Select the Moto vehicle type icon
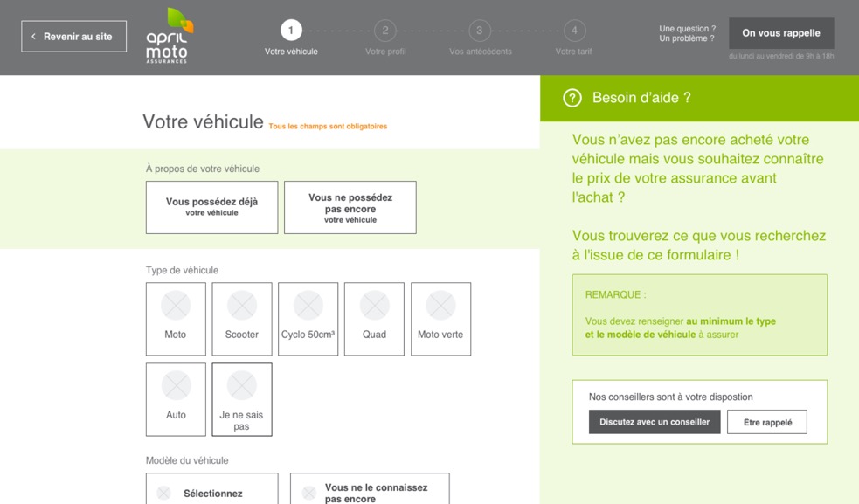The height and width of the screenshot is (504, 859). [x=176, y=307]
